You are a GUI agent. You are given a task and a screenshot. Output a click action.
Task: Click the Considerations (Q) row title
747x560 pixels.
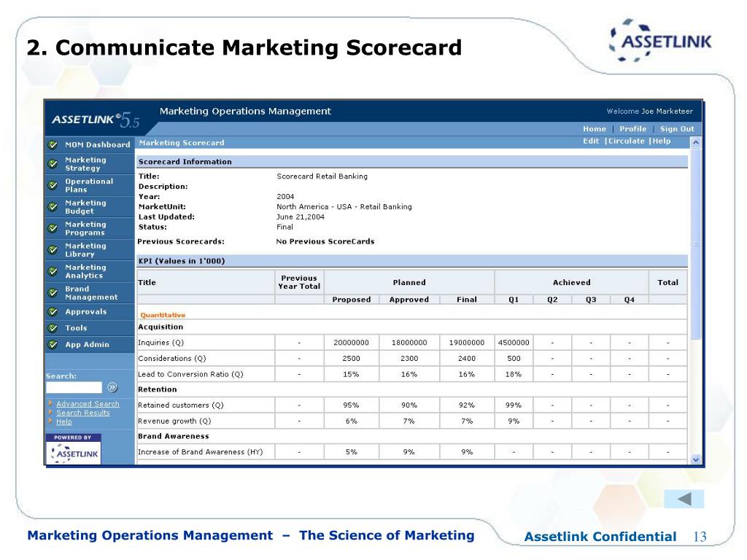172,359
